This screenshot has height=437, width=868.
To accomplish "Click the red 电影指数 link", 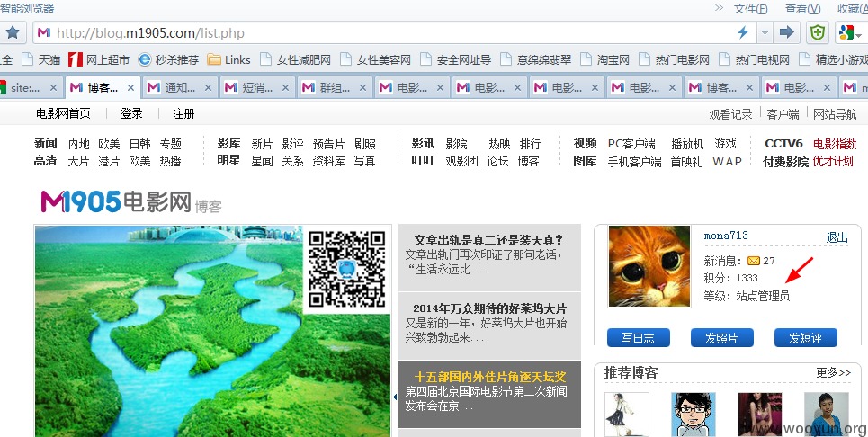I will point(835,144).
